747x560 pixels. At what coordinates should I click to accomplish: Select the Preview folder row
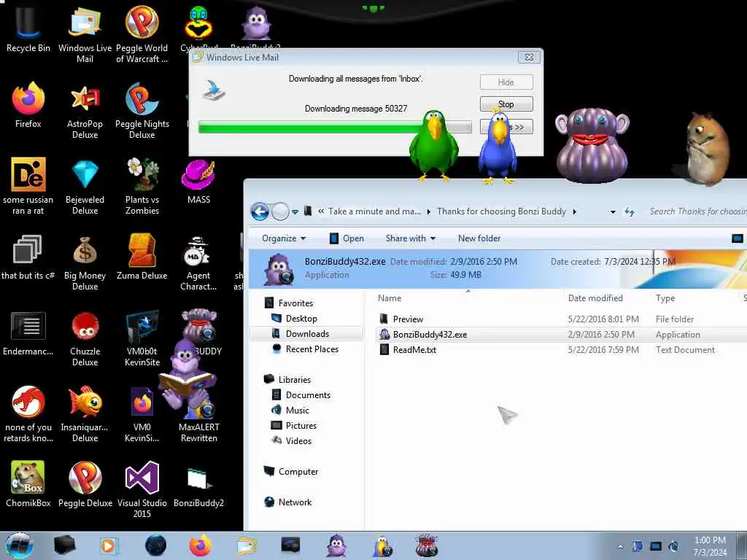tap(561, 319)
